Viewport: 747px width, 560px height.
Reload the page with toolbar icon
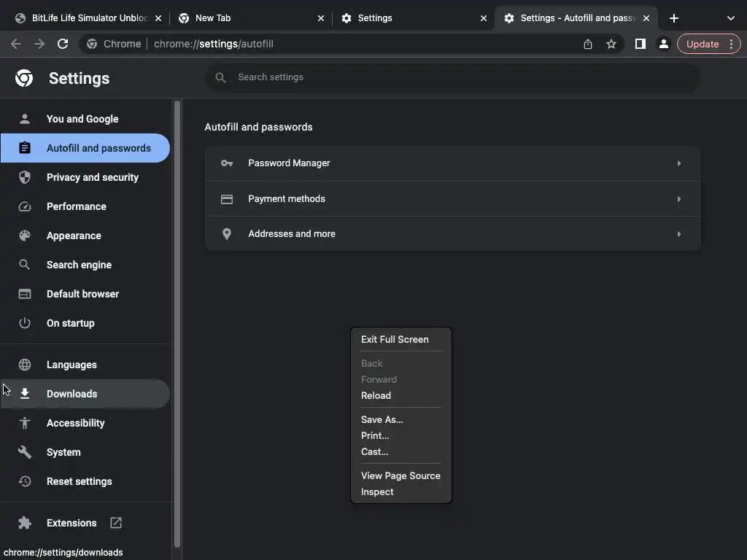[63, 44]
